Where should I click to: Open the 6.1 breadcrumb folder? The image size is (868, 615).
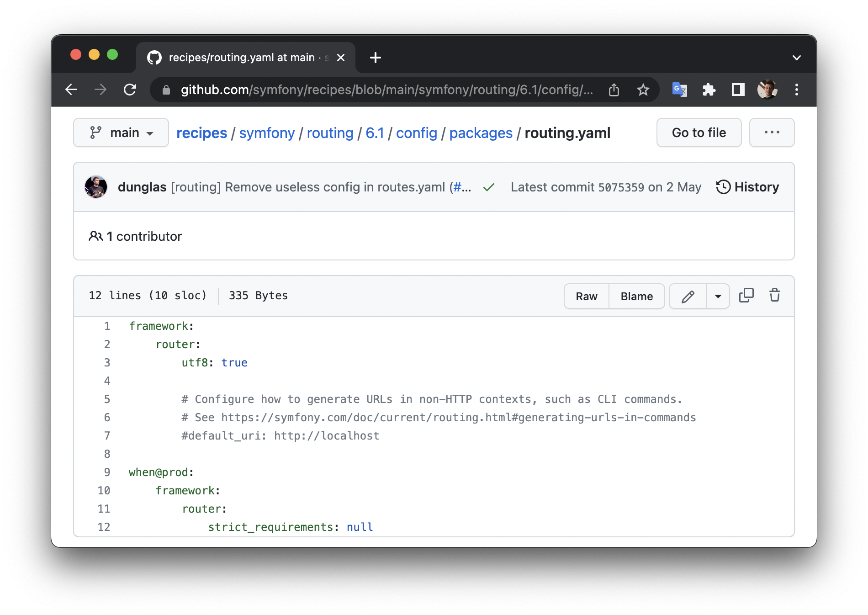click(x=375, y=133)
